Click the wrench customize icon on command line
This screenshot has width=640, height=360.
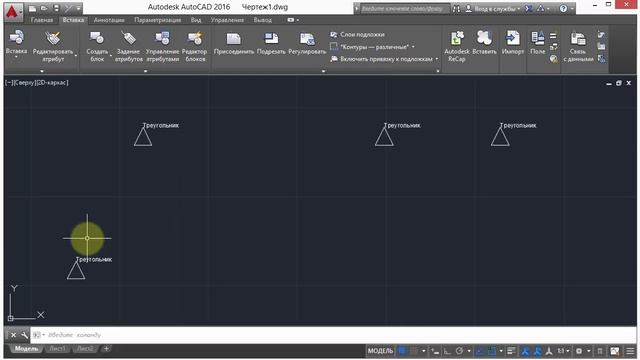click(24, 335)
